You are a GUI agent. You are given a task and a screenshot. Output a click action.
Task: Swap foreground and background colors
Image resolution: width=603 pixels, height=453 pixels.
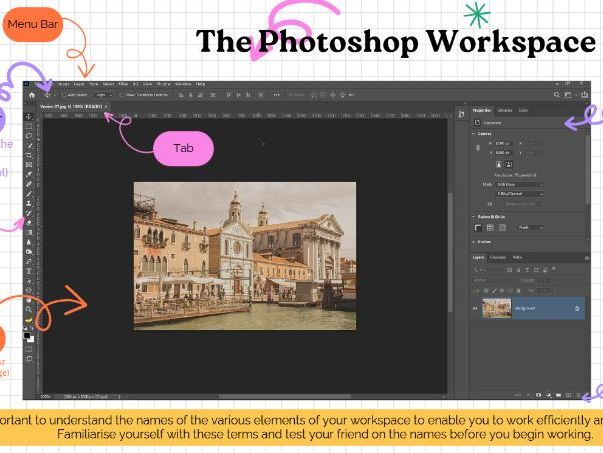[x=32, y=329]
